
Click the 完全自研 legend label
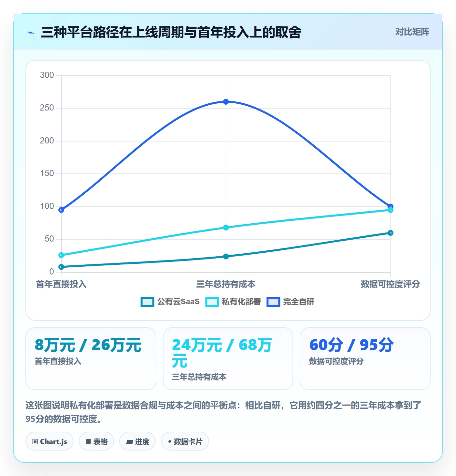tap(299, 302)
